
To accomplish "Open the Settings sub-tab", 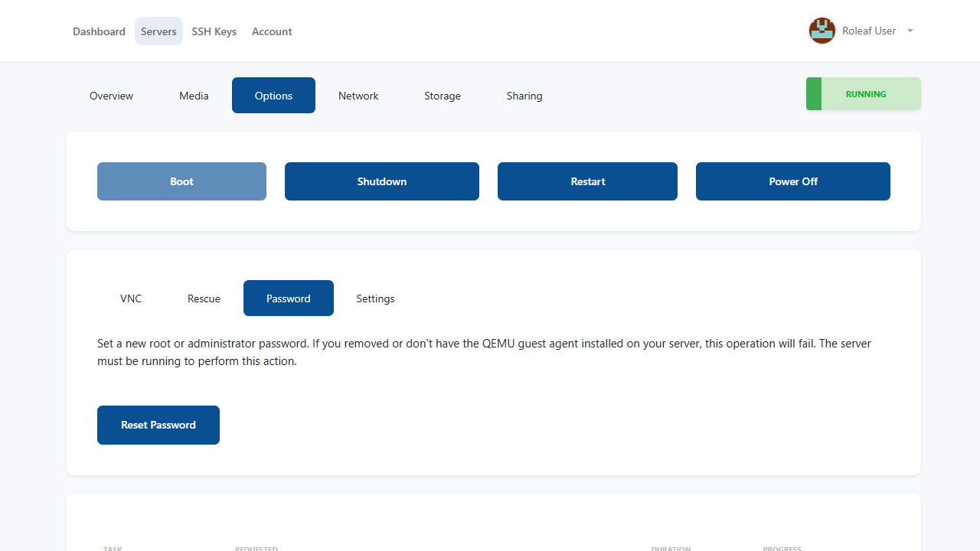I will click(x=375, y=298).
